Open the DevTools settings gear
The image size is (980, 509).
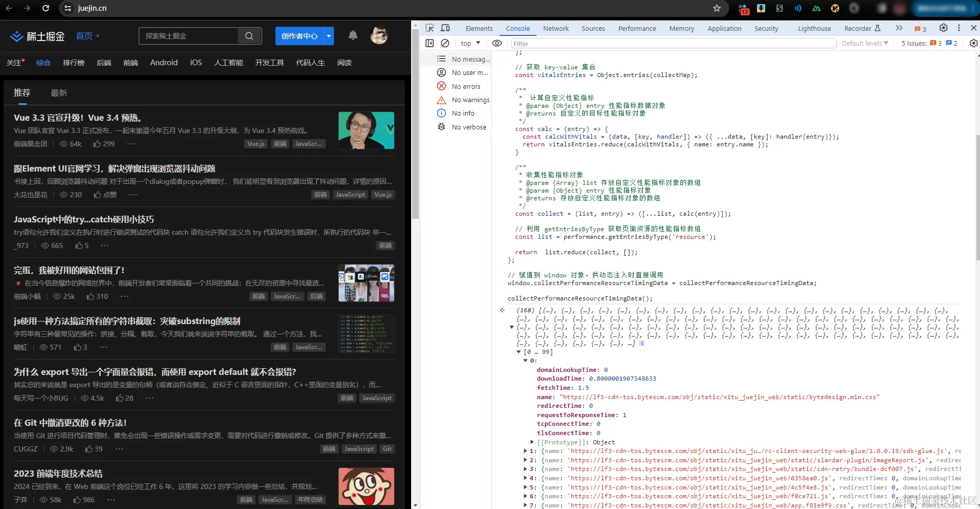944,28
